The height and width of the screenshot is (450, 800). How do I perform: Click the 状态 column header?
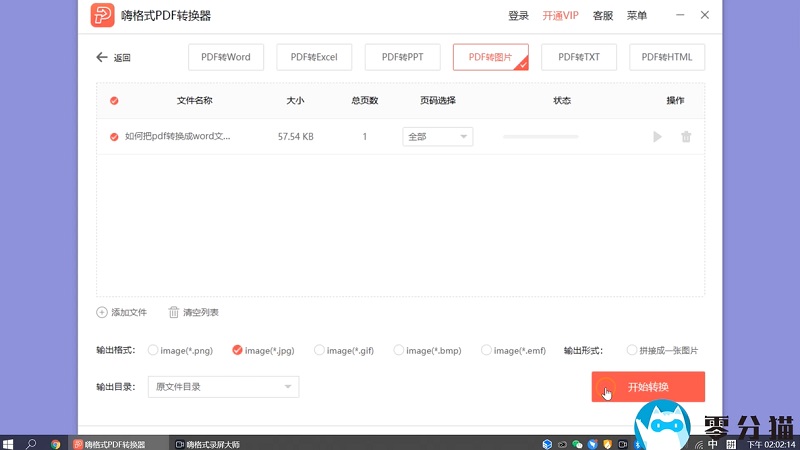click(x=562, y=101)
